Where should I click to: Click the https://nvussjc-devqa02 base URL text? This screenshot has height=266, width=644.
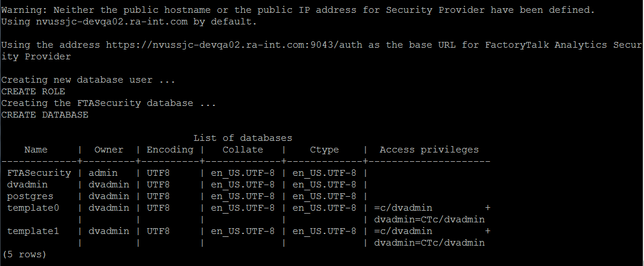234,45
